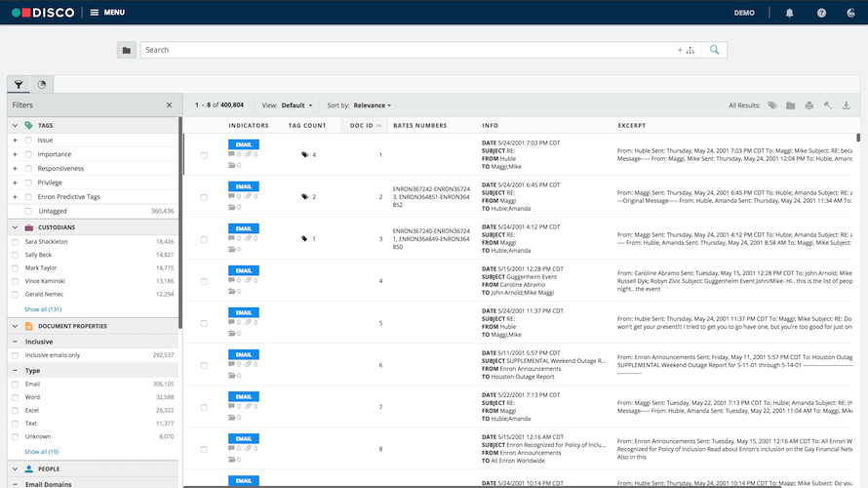Select Sara Shackleton custodian checkbox
This screenshot has width=868, height=488.
pos(16,242)
